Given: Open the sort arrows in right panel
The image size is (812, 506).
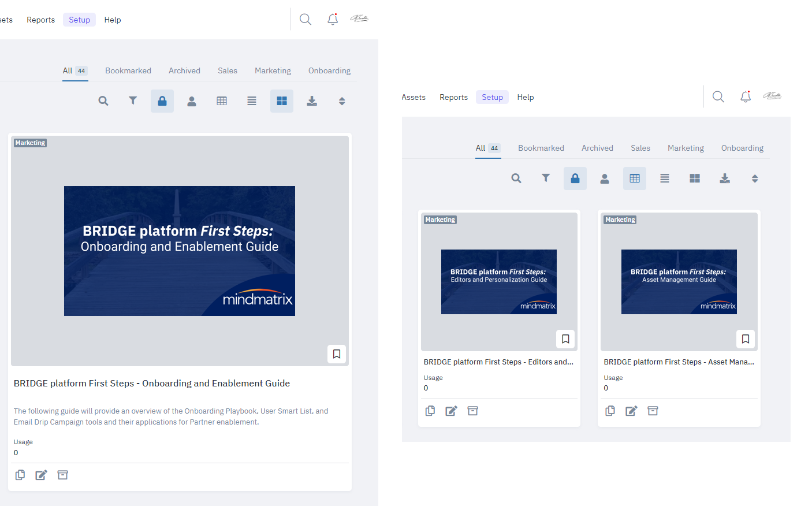Looking at the screenshot, I should pos(755,178).
